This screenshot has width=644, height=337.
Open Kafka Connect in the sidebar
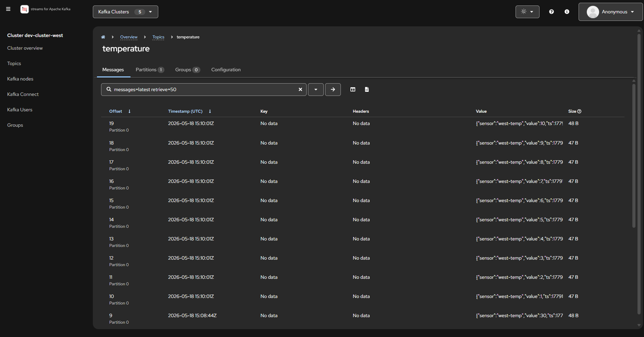click(23, 94)
